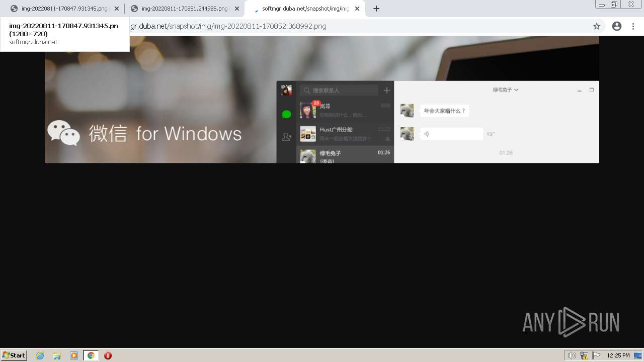Bookmark this page with the star icon
Image resolution: width=644 pixels, height=362 pixels.
(x=597, y=26)
